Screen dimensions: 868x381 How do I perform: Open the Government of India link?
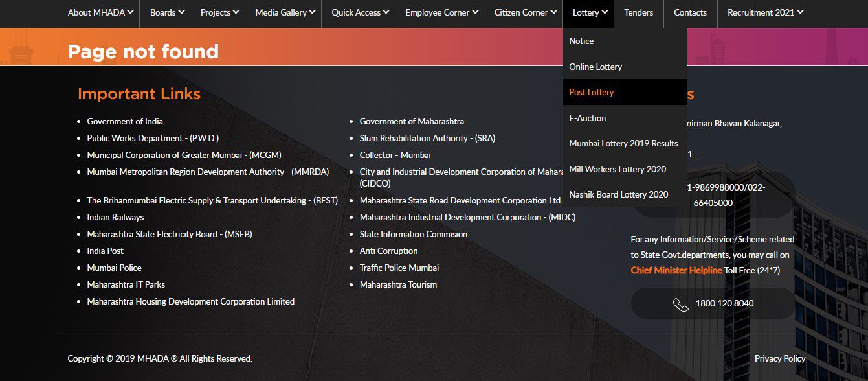click(125, 121)
